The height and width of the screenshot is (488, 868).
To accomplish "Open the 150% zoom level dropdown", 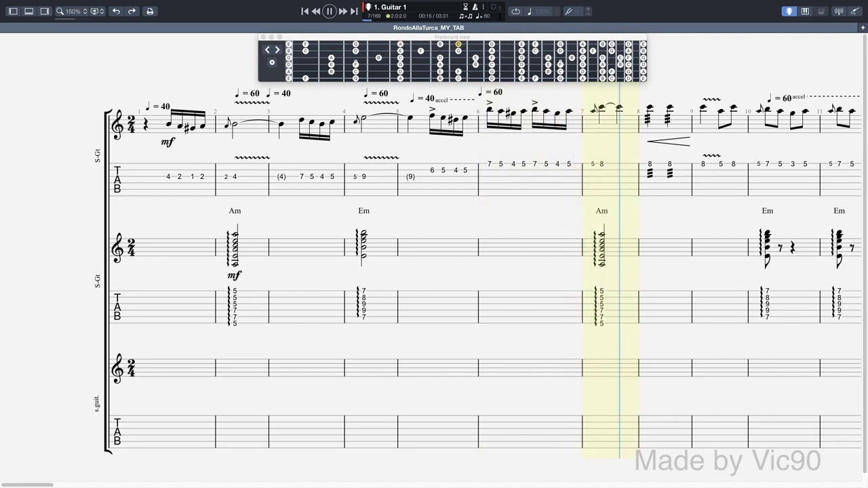I will click(77, 12).
